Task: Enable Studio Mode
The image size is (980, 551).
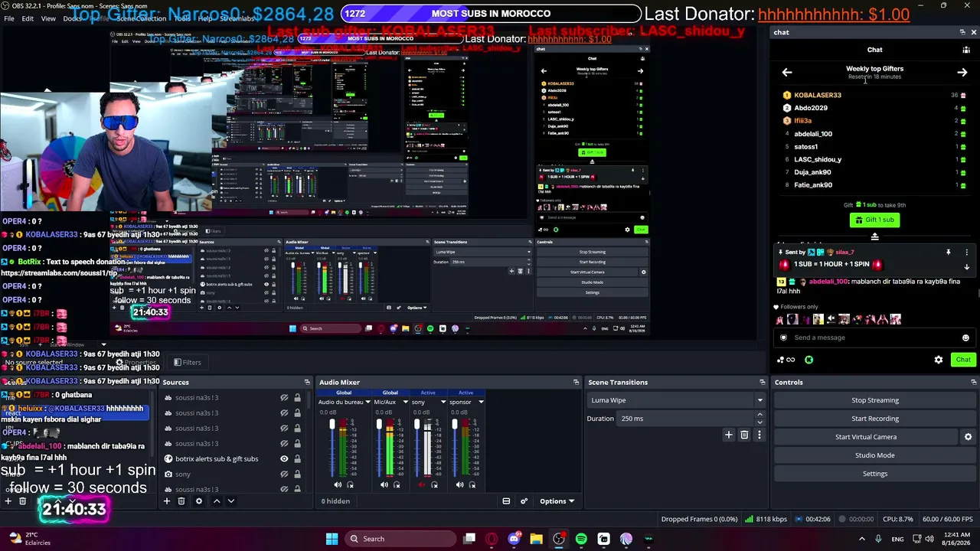Action: (x=875, y=455)
